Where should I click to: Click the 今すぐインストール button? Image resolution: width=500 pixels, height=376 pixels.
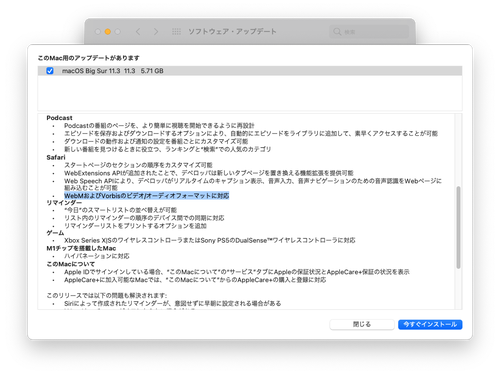pyautogui.click(x=430, y=324)
